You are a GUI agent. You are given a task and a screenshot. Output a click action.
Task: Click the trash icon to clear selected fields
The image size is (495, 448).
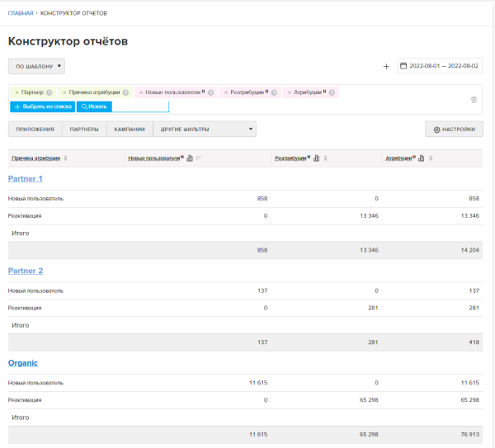pyautogui.click(x=474, y=100)
